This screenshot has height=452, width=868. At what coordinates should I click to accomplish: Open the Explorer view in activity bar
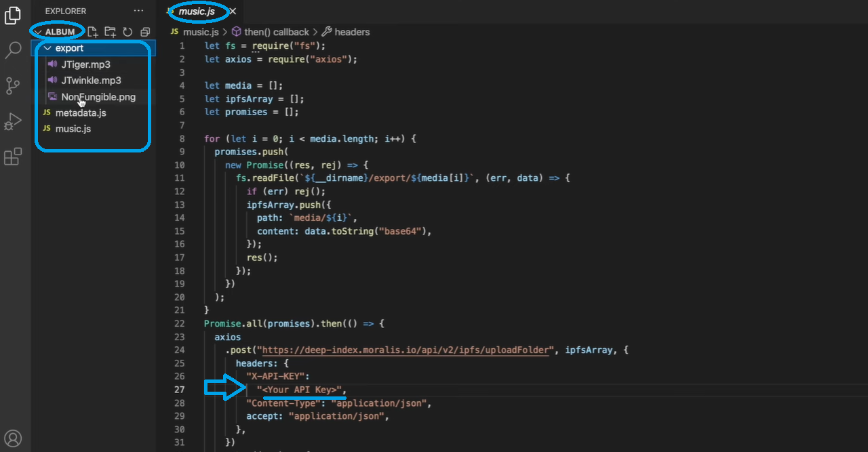pos(13,15)
